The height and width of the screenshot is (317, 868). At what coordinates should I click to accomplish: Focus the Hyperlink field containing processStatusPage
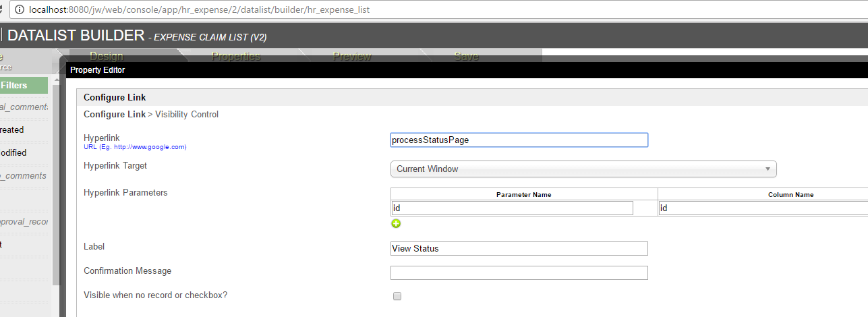point(519,140)
